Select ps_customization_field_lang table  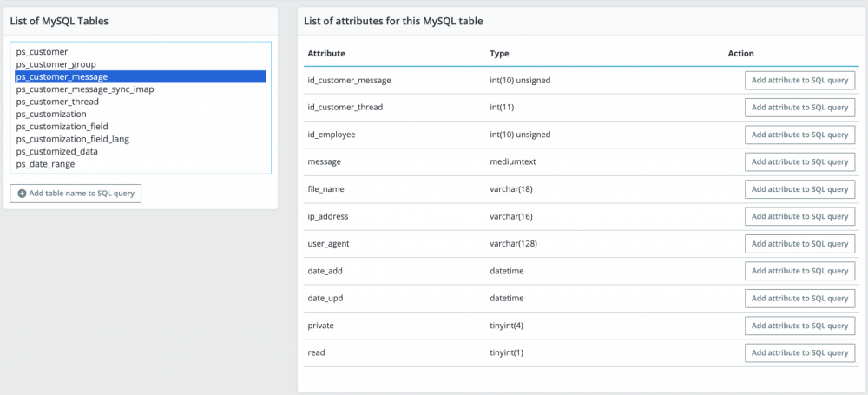coord(73,139)
